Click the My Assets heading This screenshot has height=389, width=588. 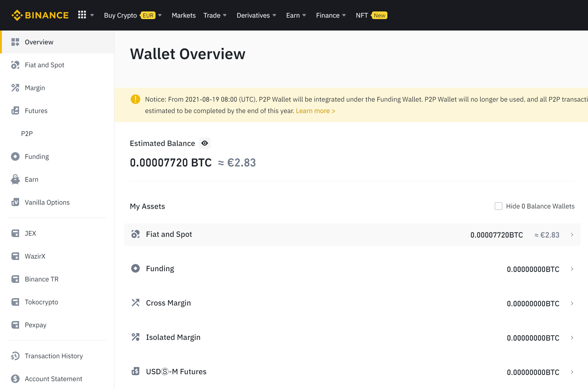(147, 206)
